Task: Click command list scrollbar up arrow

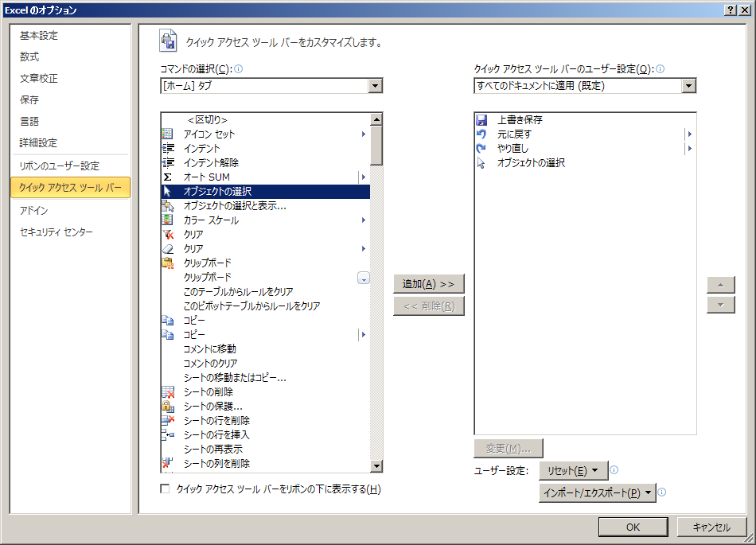Action: (x=376, y=119)
